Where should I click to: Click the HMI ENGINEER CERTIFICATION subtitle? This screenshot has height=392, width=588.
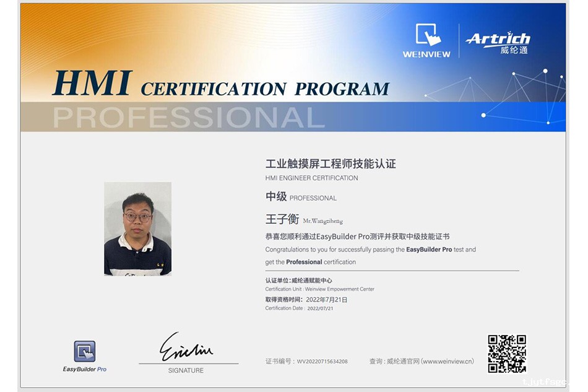tap(311, 178)
